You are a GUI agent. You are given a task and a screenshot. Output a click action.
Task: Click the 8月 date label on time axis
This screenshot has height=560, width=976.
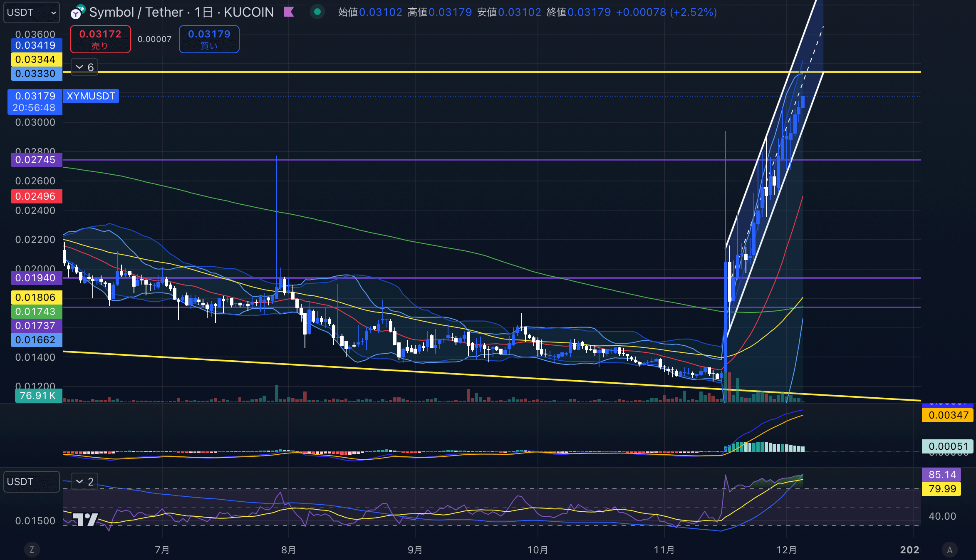(x=289, y=550)
